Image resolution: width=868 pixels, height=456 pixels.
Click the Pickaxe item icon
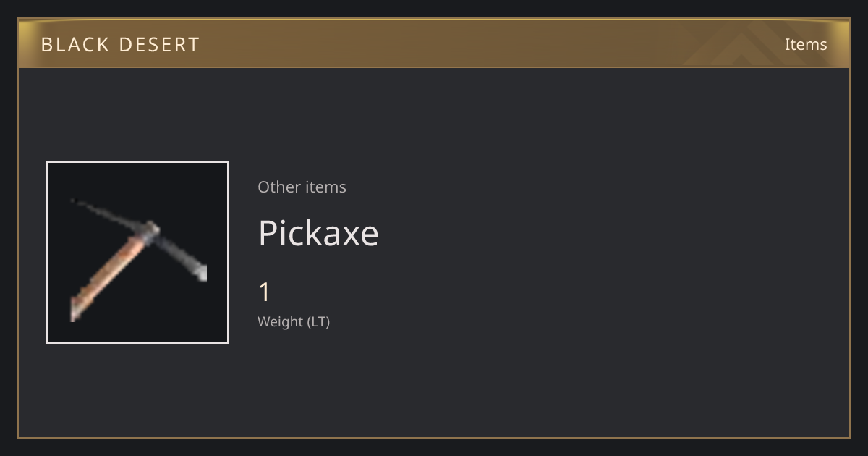pyautogui.click(x=137, y=253)
